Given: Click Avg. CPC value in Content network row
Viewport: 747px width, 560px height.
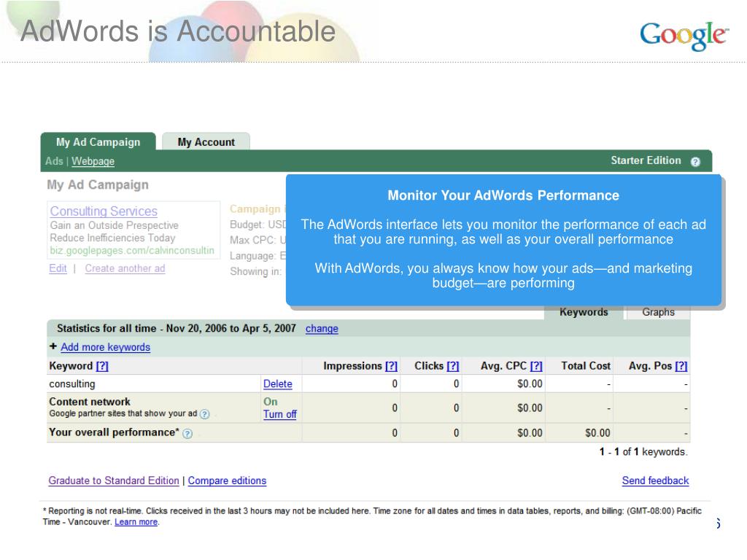Looking at the screenshot, I should [x=530, y=408].
